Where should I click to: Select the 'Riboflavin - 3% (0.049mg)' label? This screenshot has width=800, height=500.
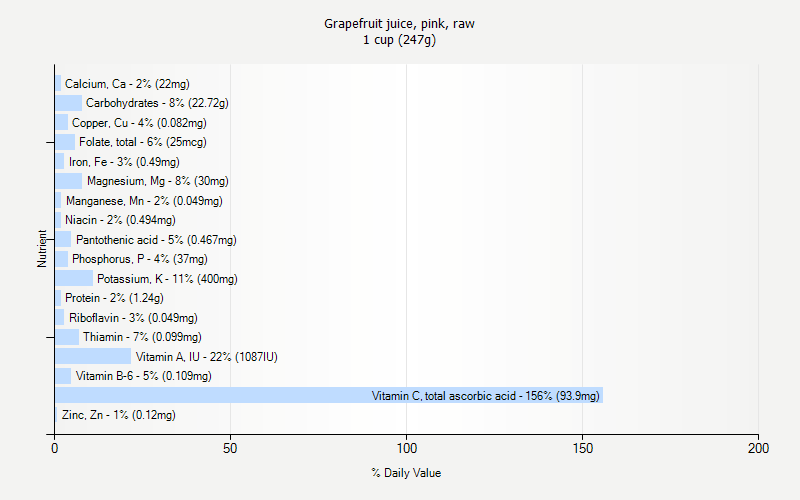(x=133, y=318)
